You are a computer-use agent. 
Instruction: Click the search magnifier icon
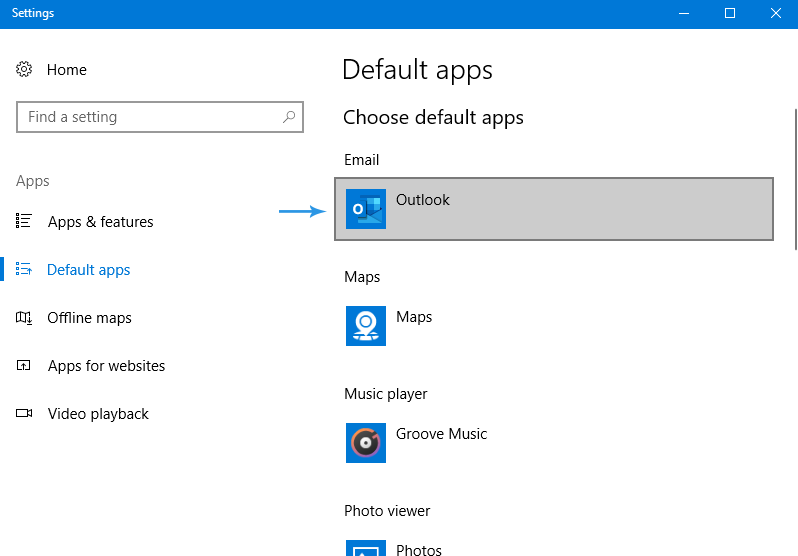(x=289, y=117)
